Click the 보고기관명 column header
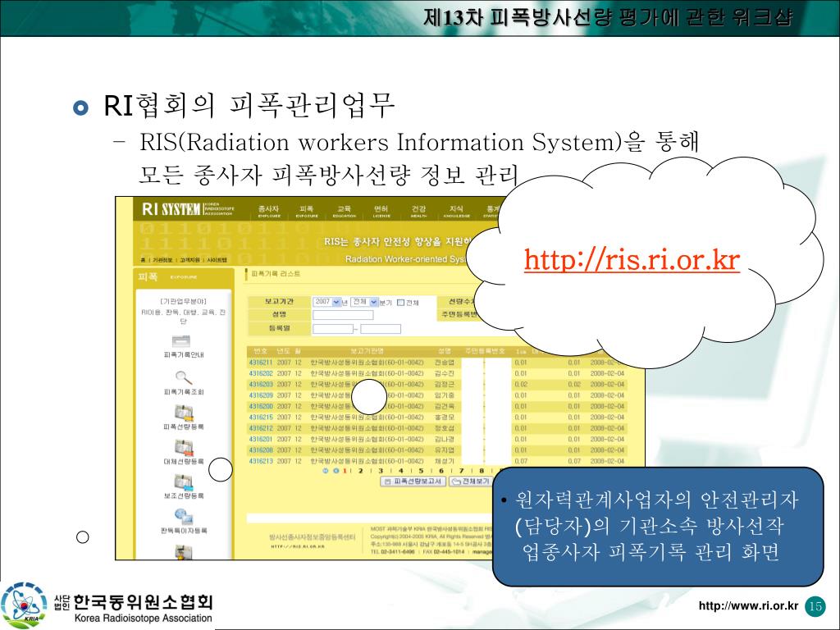This screenshot has height=630, width=840. (x=367, y=351)
